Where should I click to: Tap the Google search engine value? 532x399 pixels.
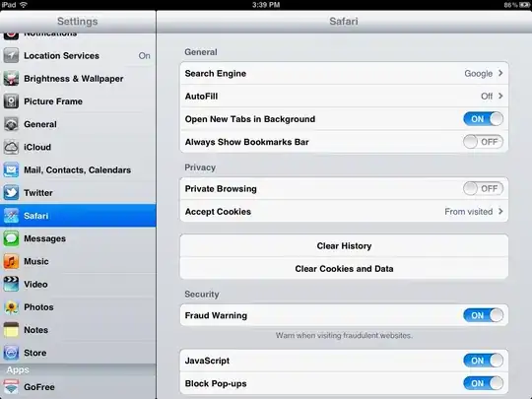click(x=479, y=73)
